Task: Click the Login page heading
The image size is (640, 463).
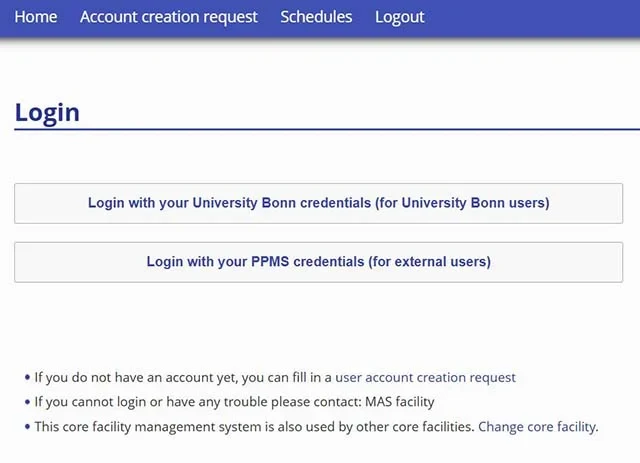Action: tap(47, 111)
